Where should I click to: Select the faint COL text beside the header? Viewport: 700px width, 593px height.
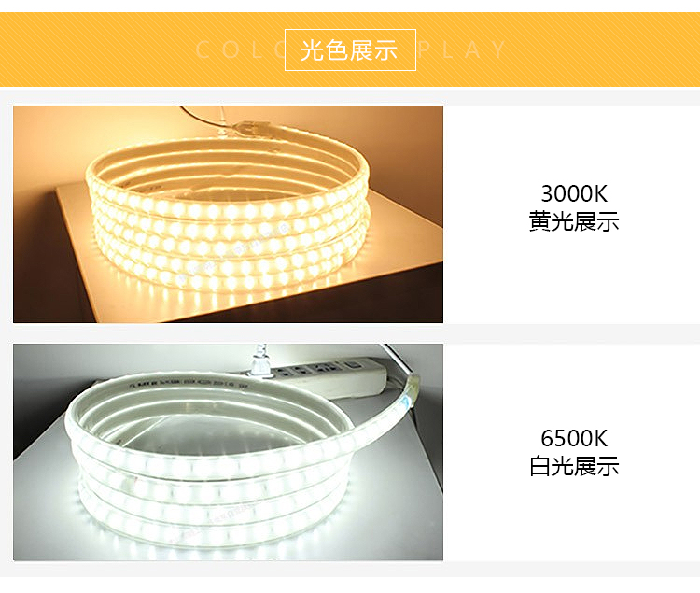239,49
